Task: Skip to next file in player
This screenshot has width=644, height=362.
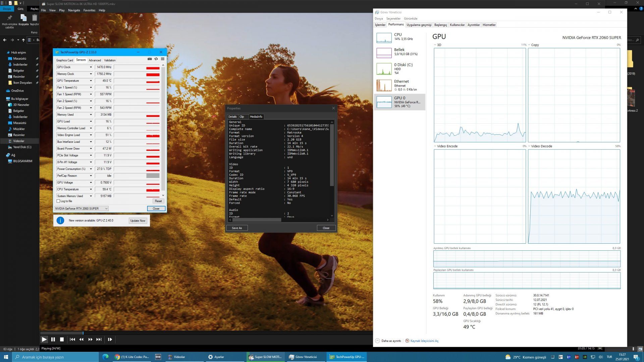Action: pyautogui.click(x=99, y=340)
